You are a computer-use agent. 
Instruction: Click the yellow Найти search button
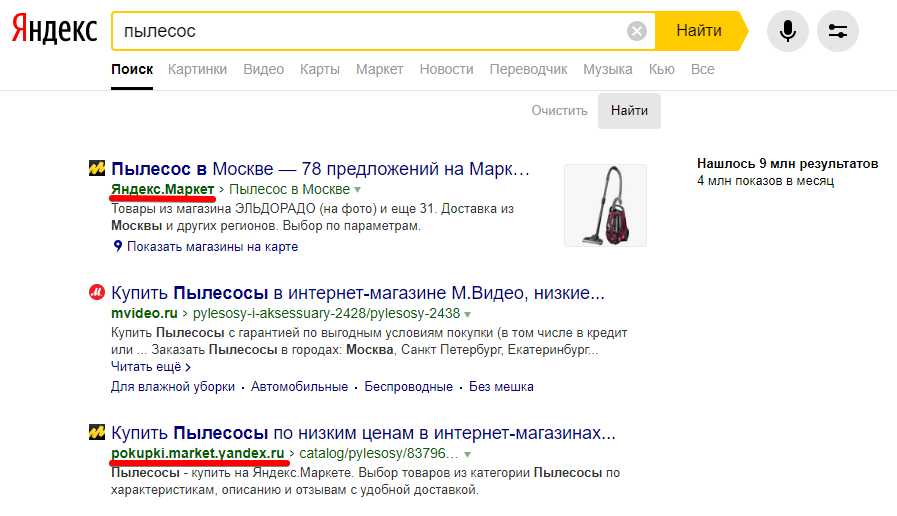pyautogui.click(x=701, y=31)
